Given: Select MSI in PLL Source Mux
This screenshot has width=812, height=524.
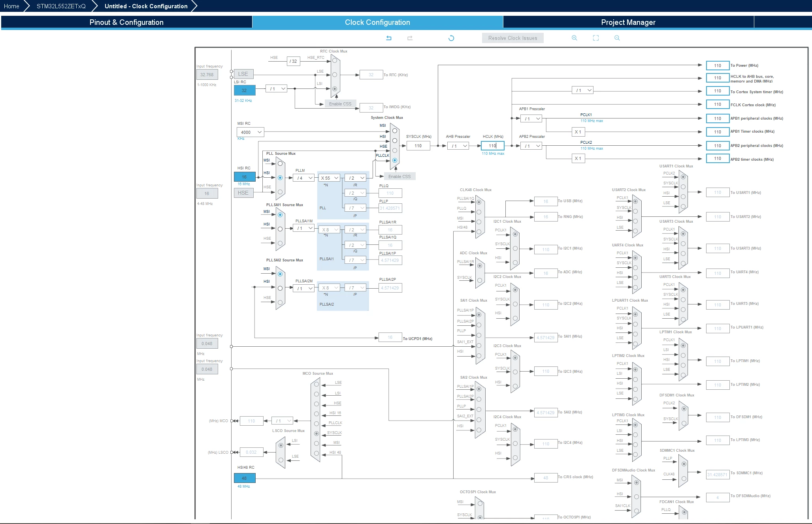Looking at the screenshot, I should click(280, 163).
